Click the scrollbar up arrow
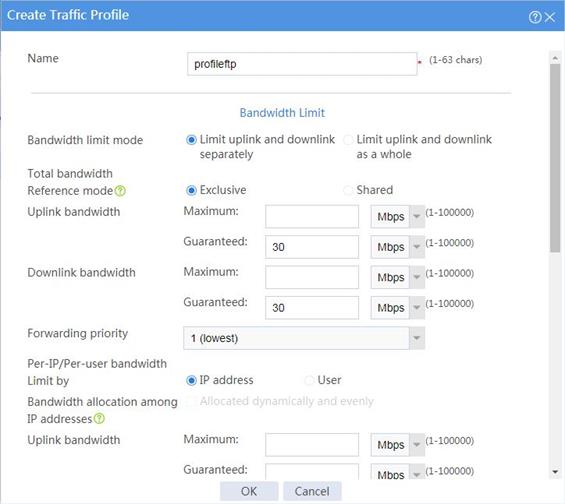 pyautogui.click(x=555, y=58)
